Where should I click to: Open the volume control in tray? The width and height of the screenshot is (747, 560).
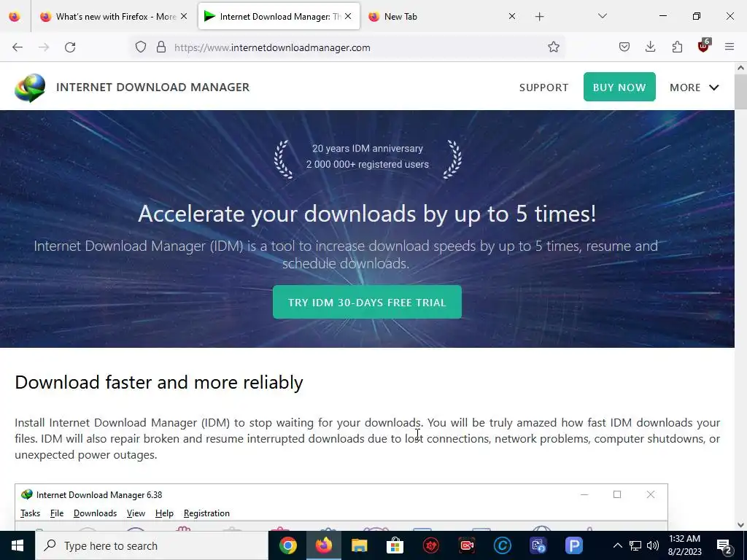(653, 545)
